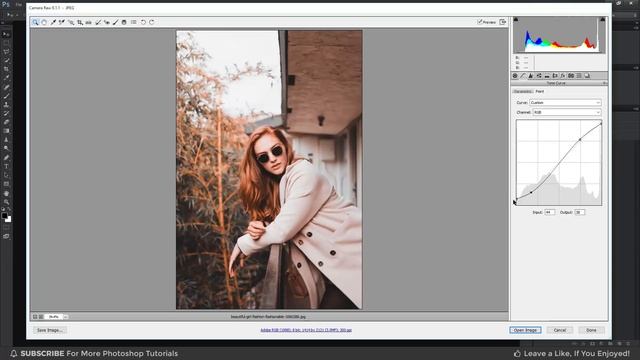Screen dimensions: 640x360
Task: Select Photoshop Gradient tool in left toolbar
Action: tap(6, 131)
